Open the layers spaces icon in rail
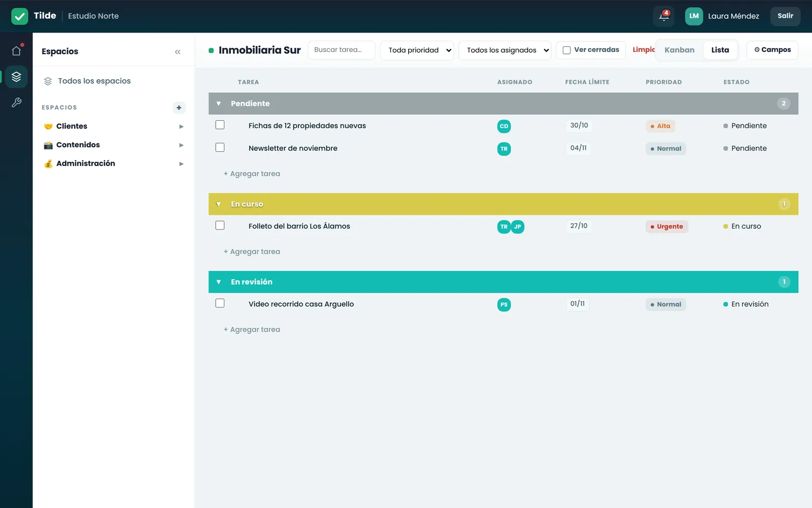Viewport: 812px width, 508px height. tap(16, 77)
